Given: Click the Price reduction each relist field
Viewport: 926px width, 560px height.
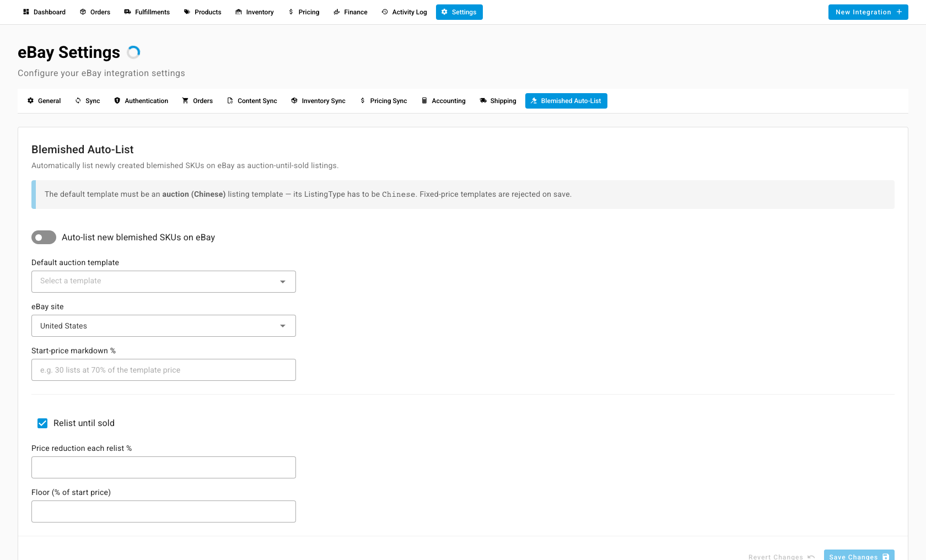Looking at the screenshot, I should tap(164, 467).
